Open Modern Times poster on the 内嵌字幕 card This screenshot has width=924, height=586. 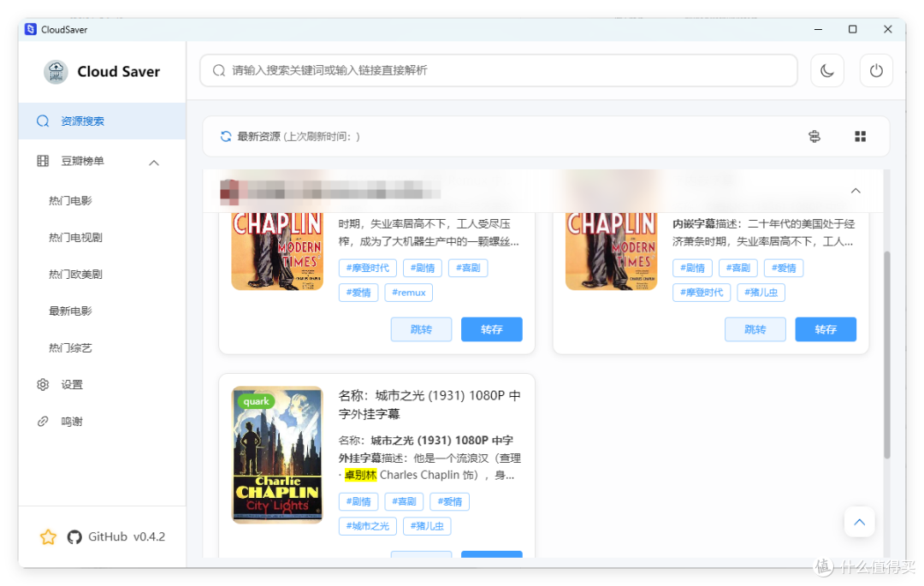pyautogui.click(x=612, y=252)
